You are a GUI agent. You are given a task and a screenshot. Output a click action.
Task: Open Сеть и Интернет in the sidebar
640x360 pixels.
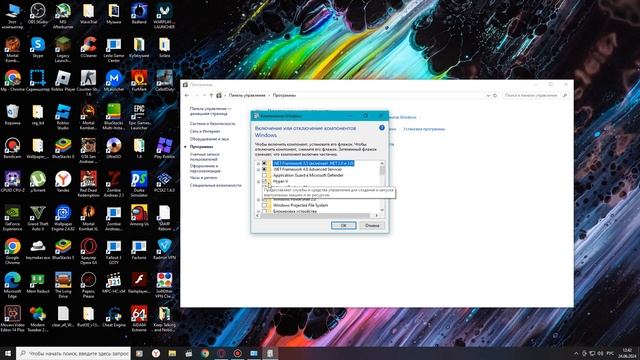pyautogui.click(x=205, y=131)
